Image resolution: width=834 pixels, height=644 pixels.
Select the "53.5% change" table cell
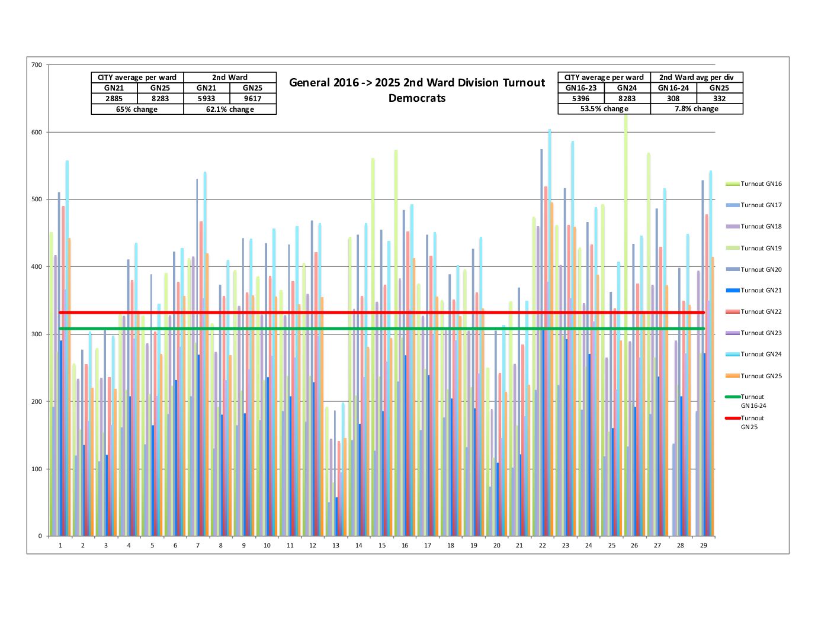604,109
